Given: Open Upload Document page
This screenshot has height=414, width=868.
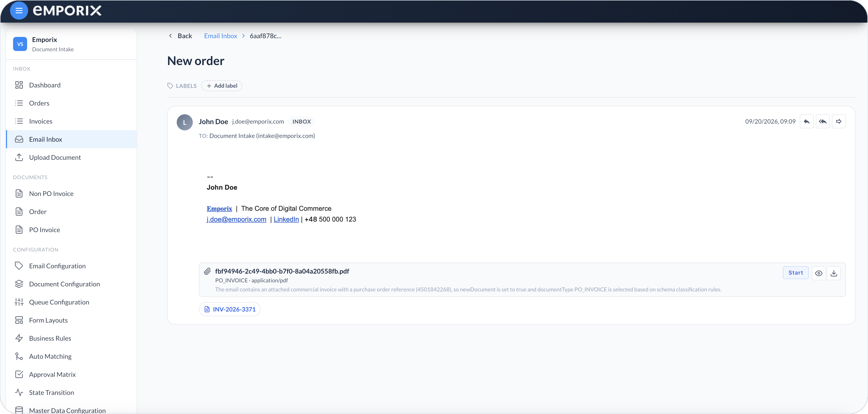Looking at the screenshot, I should (72, 158).
